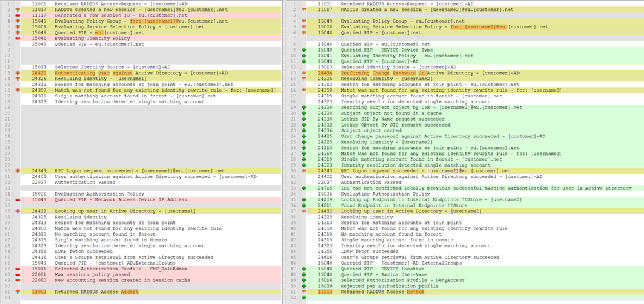Click changed marker beside 'Returned RADIUS Access-Accept'
This screenshot has height=304, width=644.
click(x=17, y=292)
